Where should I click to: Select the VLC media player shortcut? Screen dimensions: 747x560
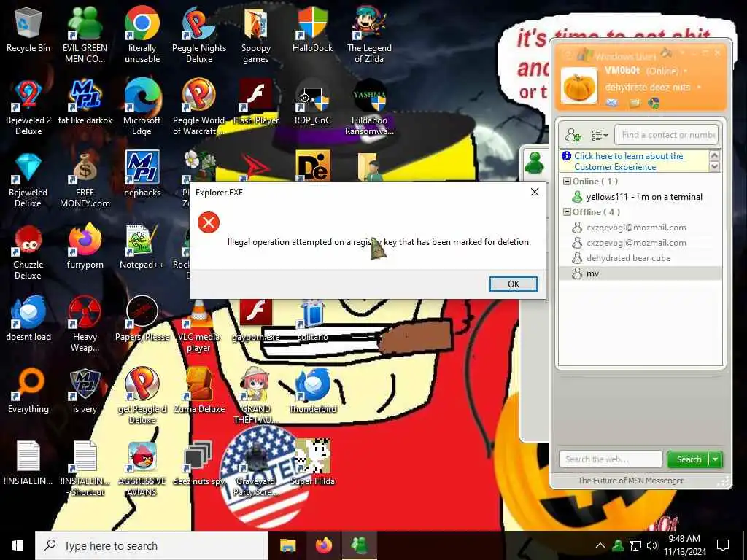click(199, 324)
